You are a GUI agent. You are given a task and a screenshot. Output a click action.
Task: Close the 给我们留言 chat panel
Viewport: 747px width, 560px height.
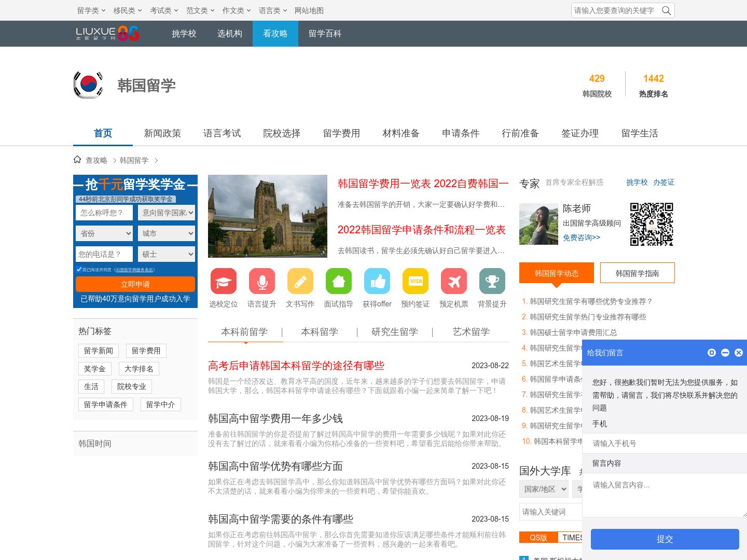739,353
